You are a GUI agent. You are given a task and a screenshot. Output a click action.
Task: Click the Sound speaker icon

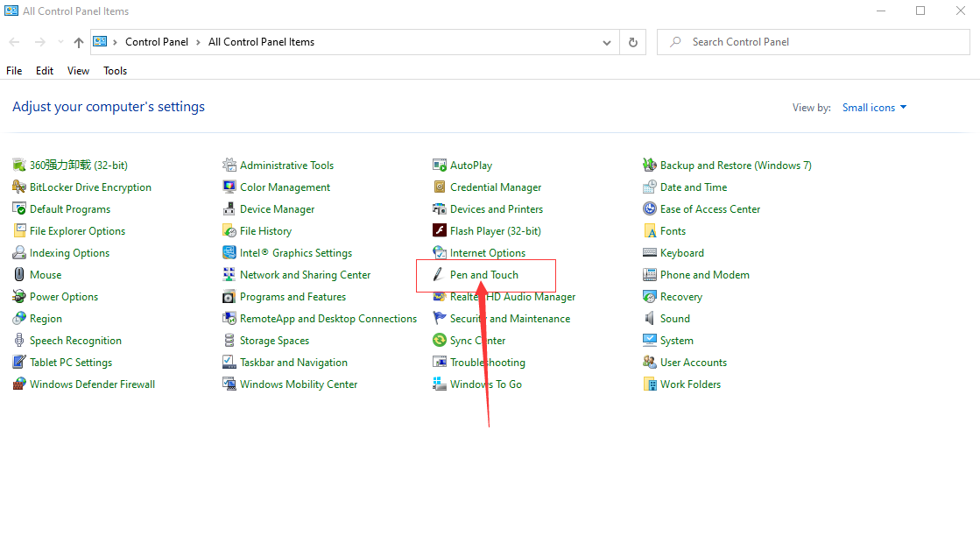649,318
